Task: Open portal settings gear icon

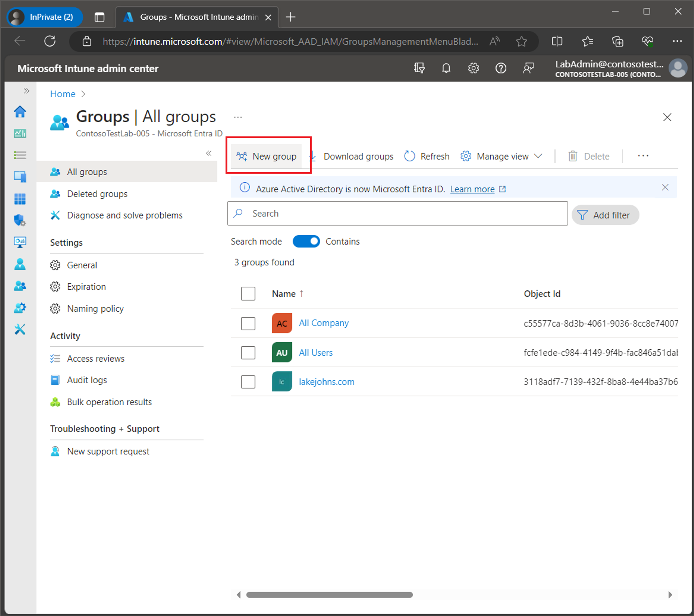Action: click(x=473, y=68)
